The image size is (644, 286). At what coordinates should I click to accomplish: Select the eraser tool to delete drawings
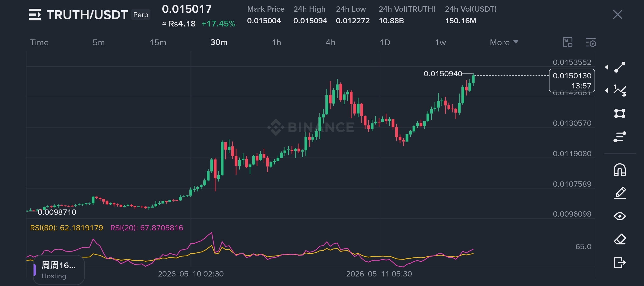coord(620,239)
